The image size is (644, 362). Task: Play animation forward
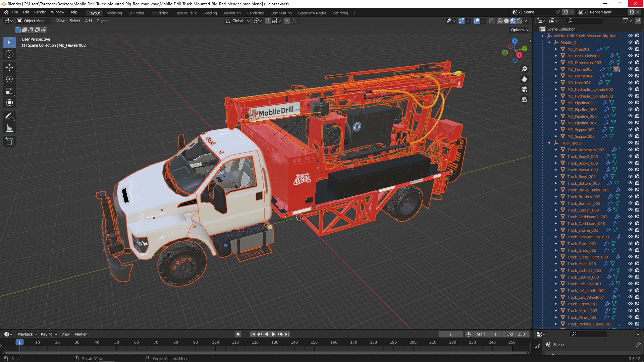273,334
